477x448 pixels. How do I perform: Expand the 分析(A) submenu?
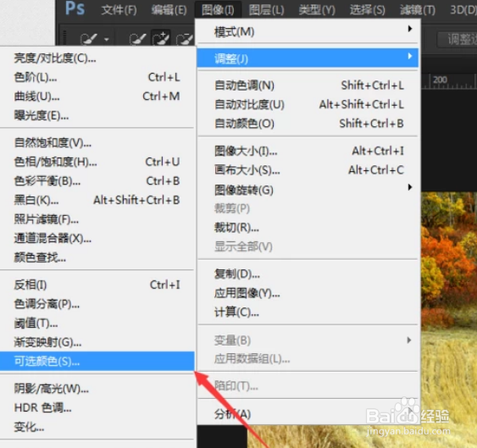click(x=308, y=413)
